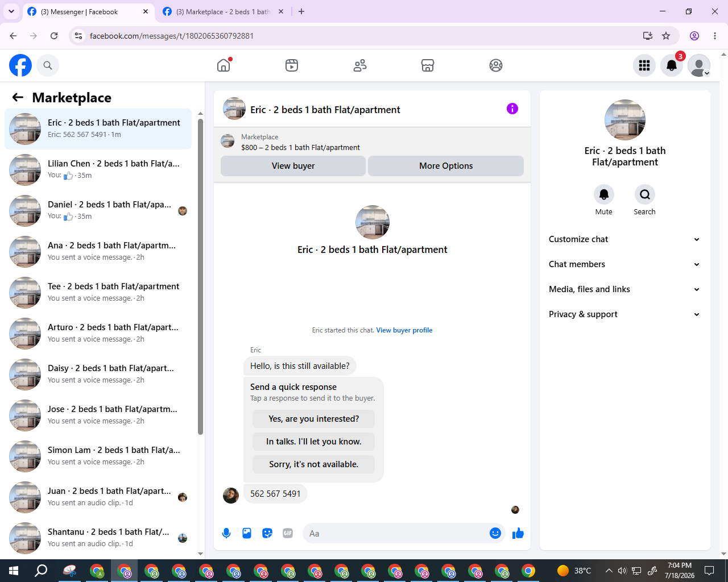Open the Shantanu conversation

[98, 538]
